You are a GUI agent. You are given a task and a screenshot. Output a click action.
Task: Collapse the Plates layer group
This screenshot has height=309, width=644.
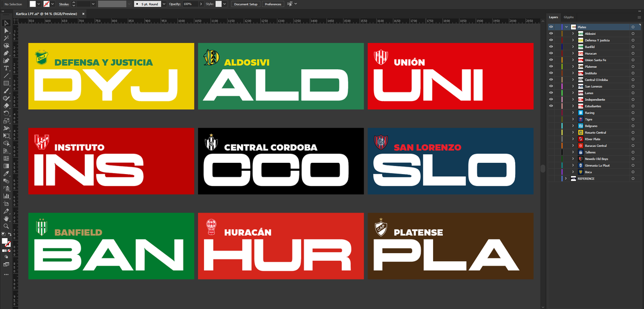tap(566, 27)
